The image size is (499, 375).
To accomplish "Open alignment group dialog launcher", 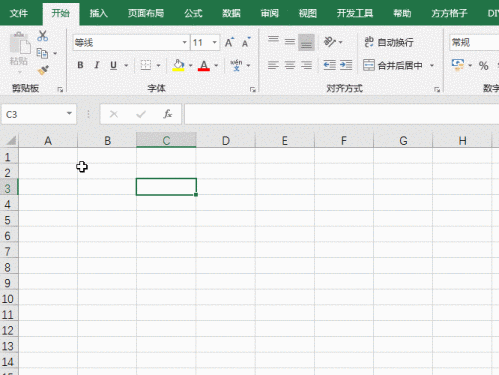I will point(437,89).
